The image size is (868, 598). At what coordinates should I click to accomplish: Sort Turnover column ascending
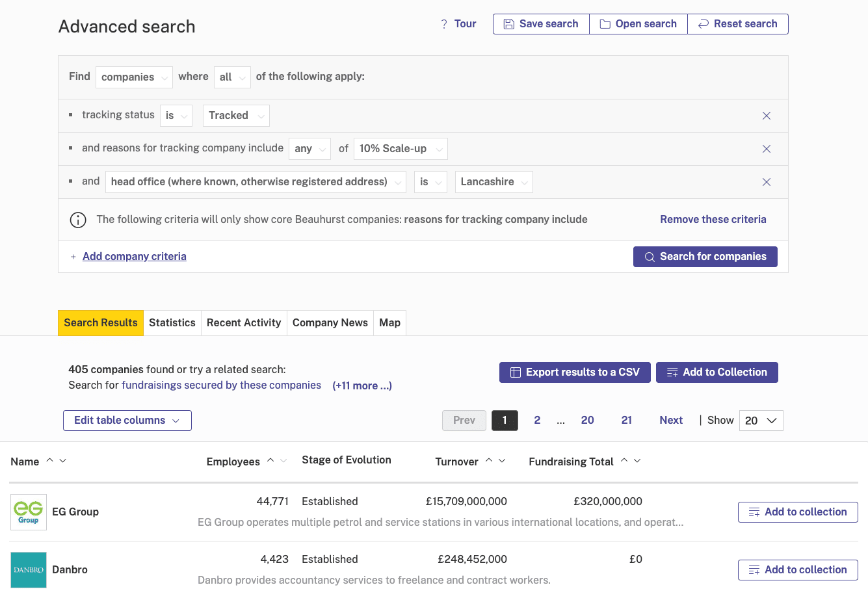pos(489,460)
